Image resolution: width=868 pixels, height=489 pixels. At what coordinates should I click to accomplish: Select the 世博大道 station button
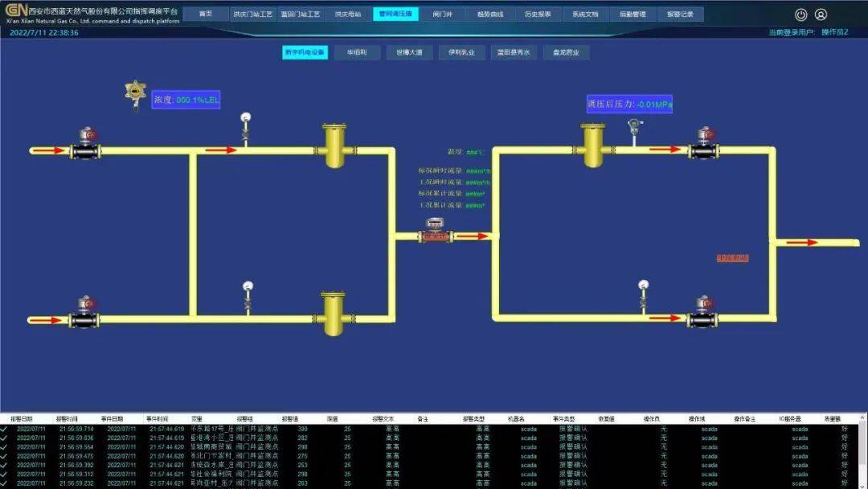tap(410, 52)
